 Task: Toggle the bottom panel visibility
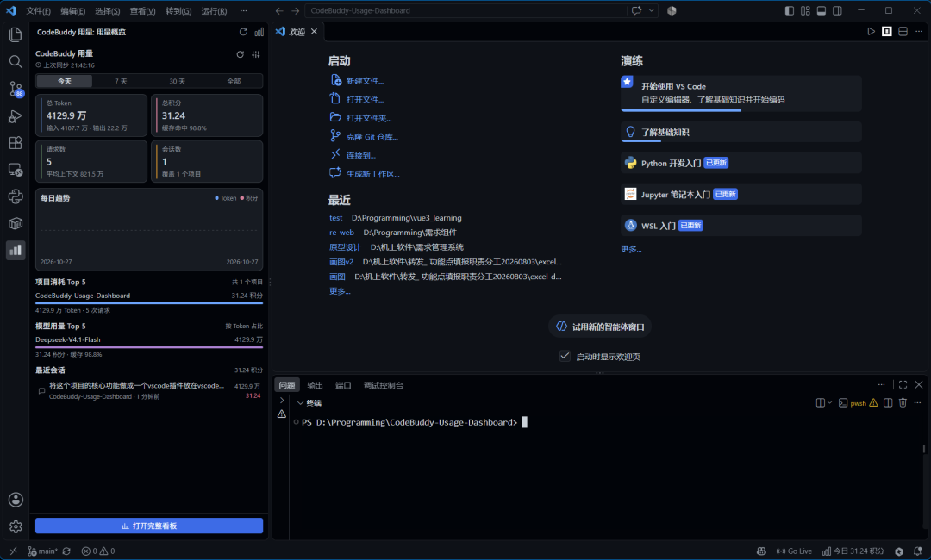[822, 10]
